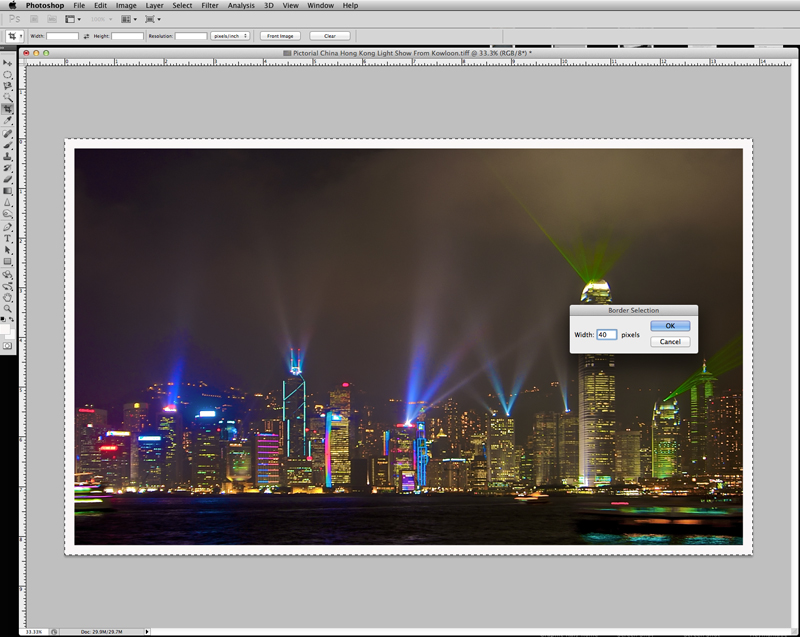The image size is (800, 637).
Task: Cancel the Border Selection dialog
Action: point(670,342)
